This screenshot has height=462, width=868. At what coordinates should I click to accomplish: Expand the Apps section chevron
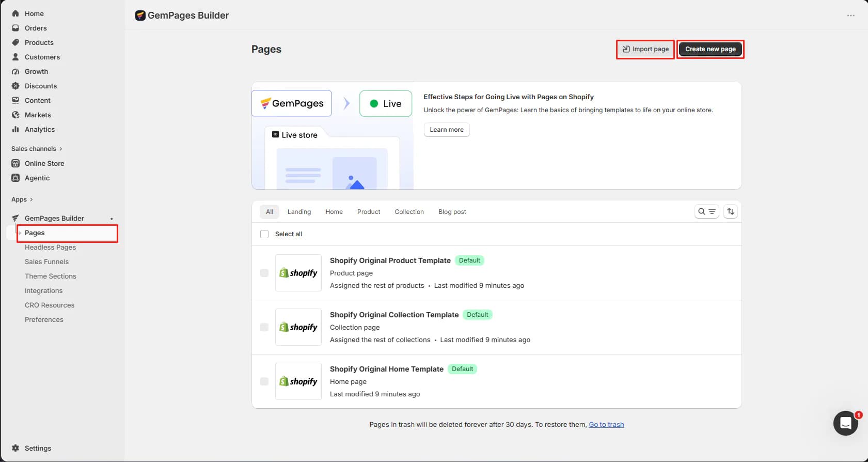(31, 199)
